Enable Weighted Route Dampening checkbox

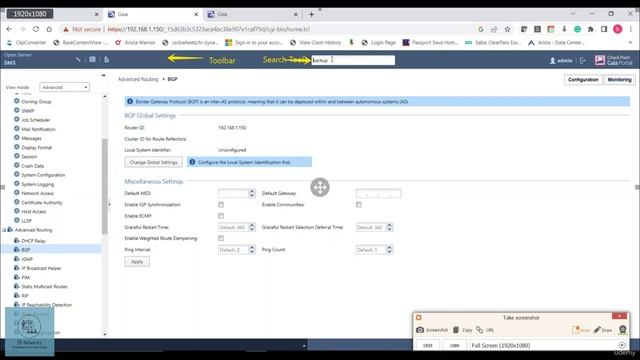221,238
